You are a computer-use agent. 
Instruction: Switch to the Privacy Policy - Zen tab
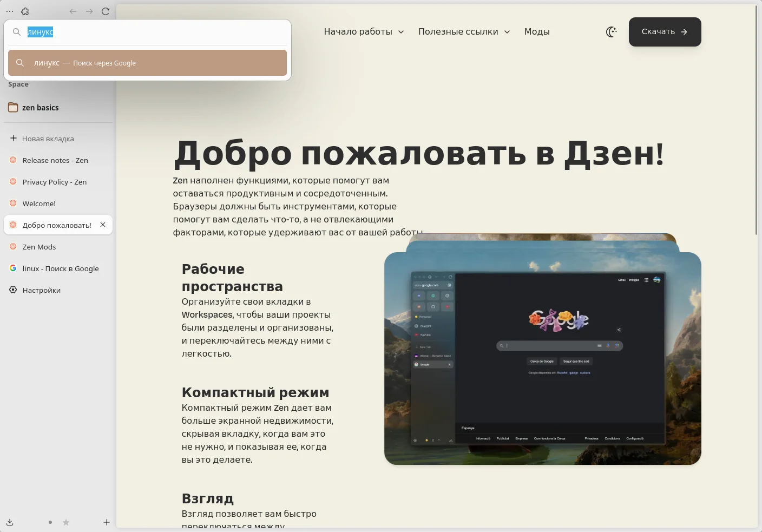55,182
